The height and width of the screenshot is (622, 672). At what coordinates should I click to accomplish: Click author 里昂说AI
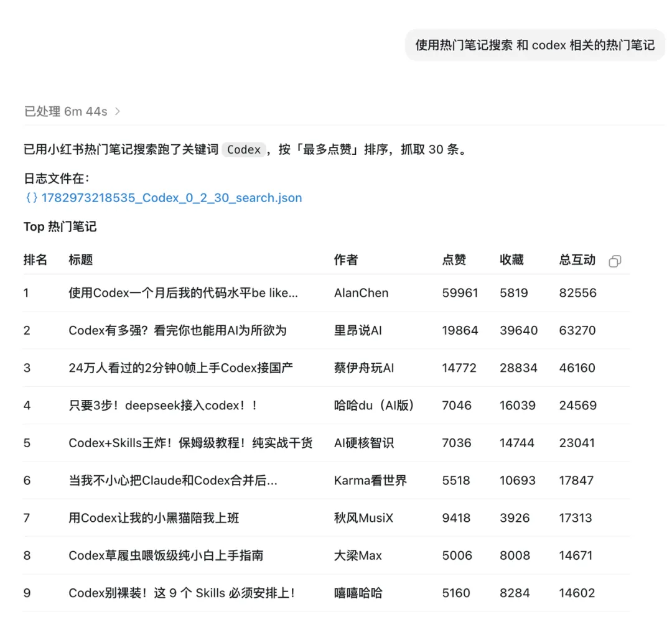(x=358, y=330)
